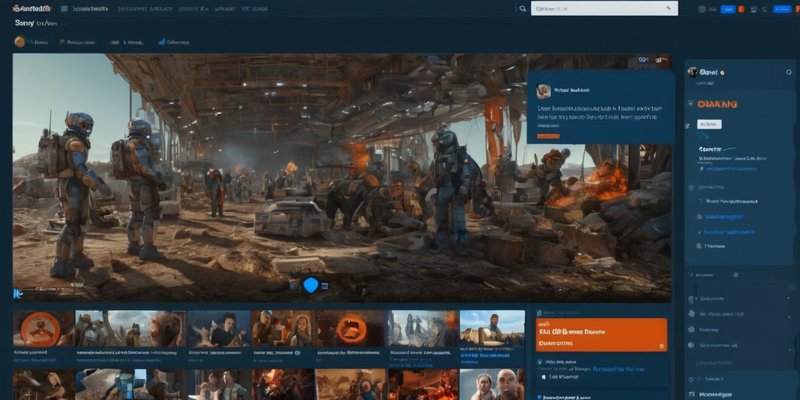This screenshot has height=400, width=800.
Task: Click the white button in right sidebar
Action: 709,124
